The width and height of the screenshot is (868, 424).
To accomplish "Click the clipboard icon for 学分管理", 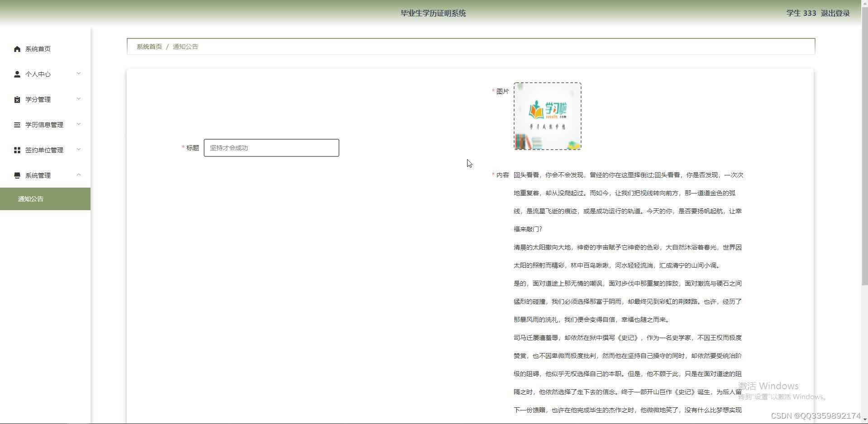I will click(17, 99).
